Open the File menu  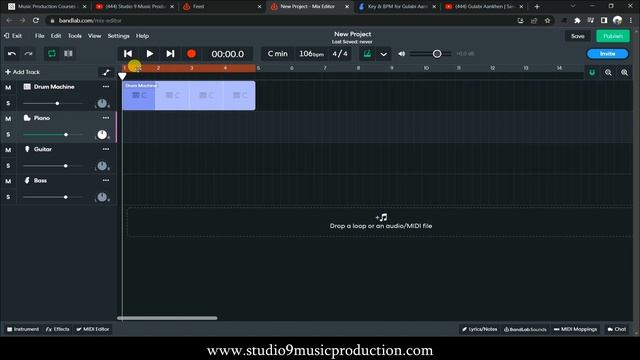tap(39, 36)
